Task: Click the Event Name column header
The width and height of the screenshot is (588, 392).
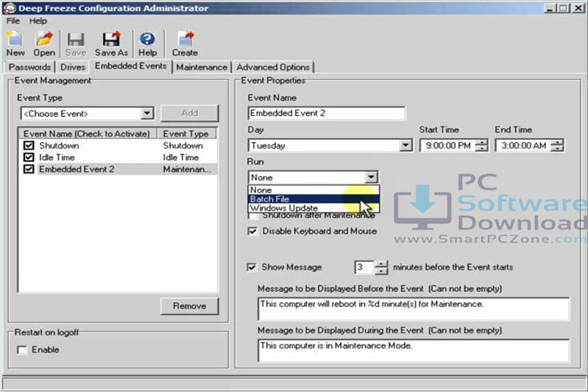Action: (87, 134)
